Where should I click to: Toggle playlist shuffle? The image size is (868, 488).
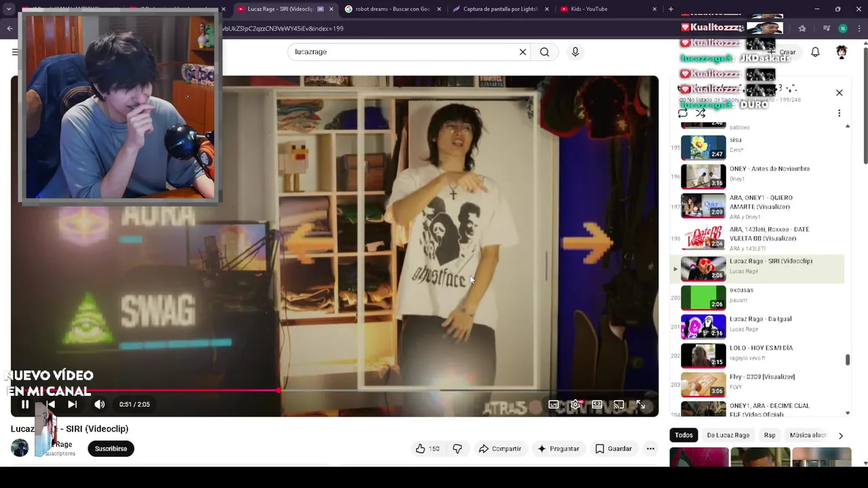click(701, 113)
